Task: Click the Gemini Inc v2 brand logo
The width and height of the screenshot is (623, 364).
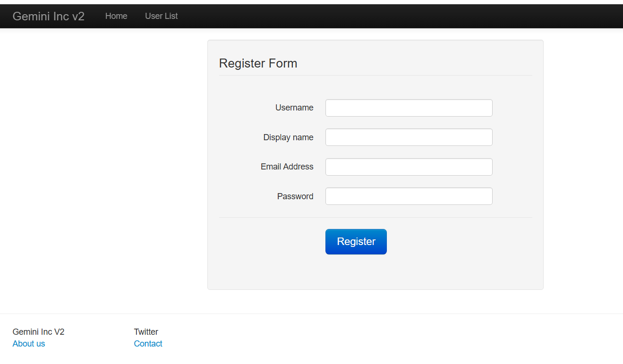Action: pos(48,17)
